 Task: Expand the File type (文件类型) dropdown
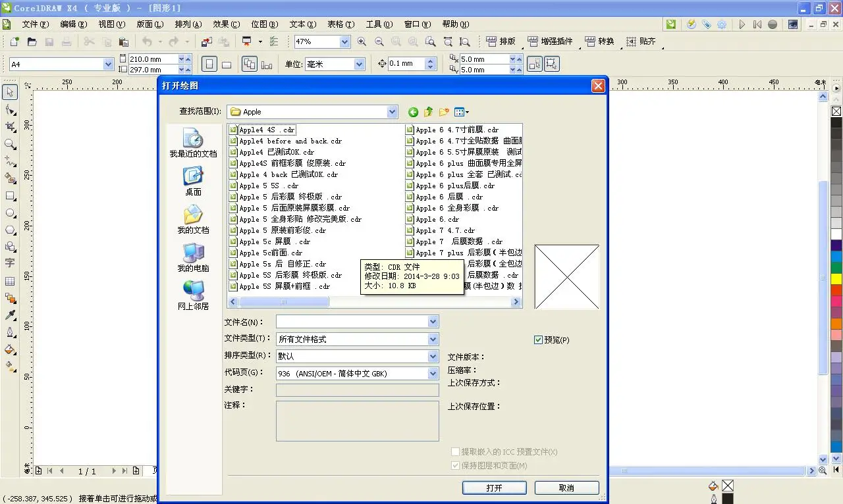(x=433, y=339)
